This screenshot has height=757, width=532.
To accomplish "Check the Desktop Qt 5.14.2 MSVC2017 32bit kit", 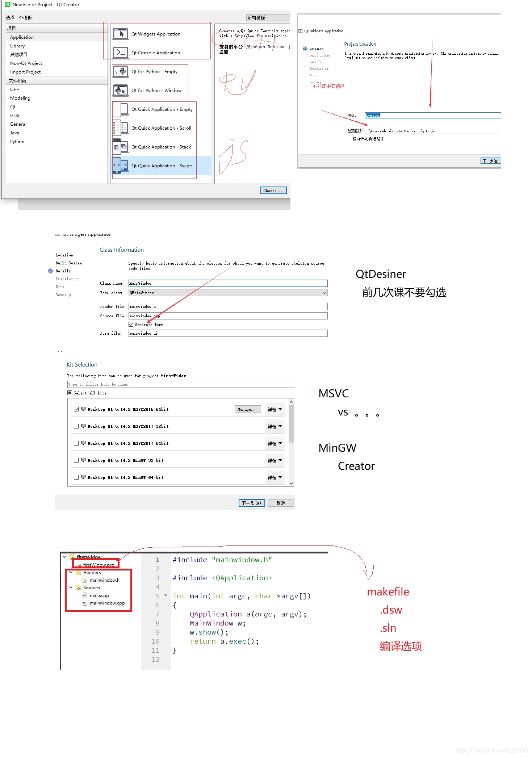I will [76, 426].
